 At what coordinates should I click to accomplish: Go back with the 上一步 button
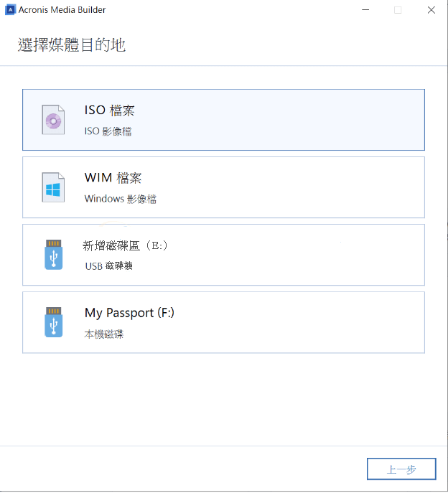401,469
